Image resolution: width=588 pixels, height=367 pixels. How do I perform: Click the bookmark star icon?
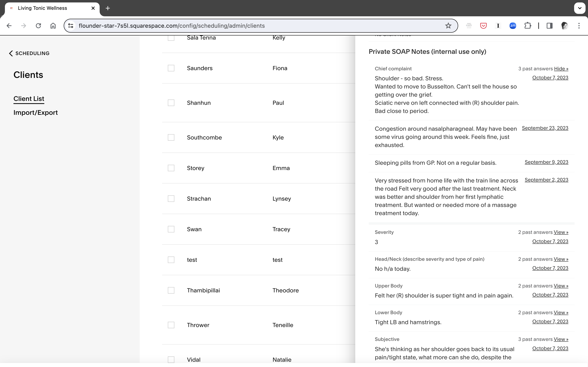point(448,26)
